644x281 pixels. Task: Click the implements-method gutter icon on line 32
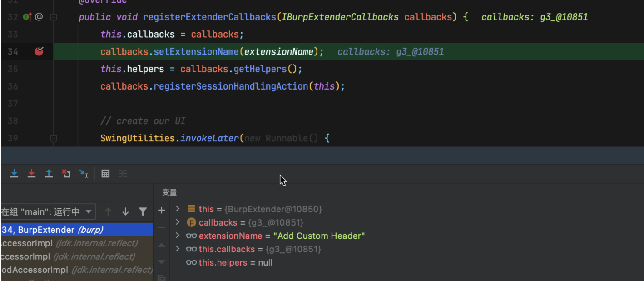[x=27, y=17]
